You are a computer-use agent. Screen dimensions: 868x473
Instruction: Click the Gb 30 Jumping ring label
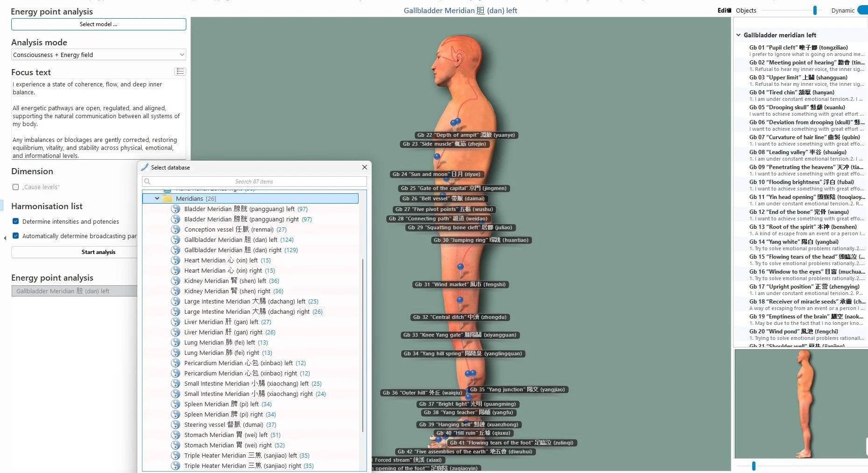tap(481, 240)
